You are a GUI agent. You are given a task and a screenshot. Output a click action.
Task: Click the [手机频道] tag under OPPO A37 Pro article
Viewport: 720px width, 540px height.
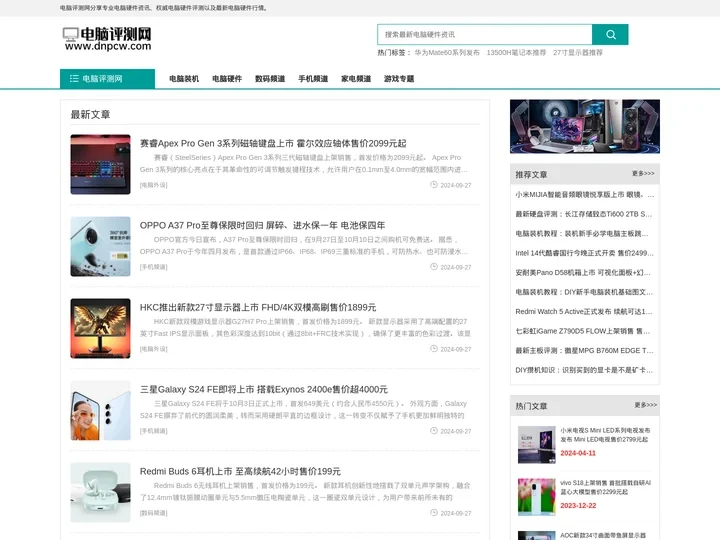pos(153,267)
